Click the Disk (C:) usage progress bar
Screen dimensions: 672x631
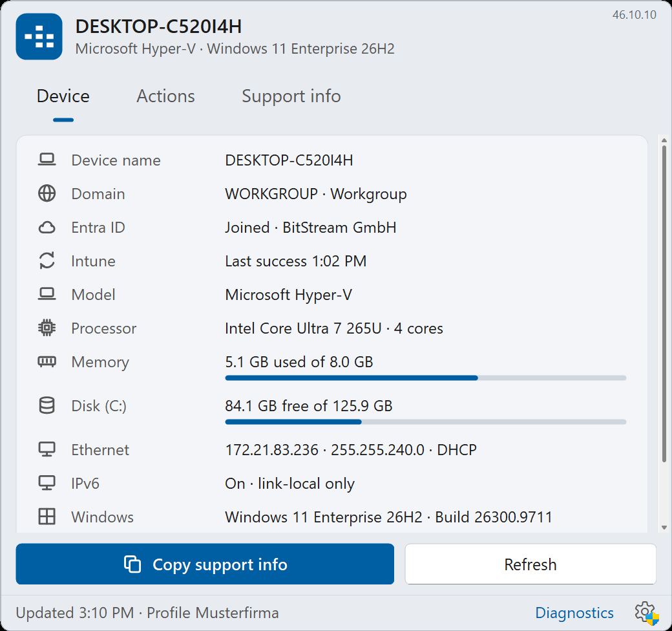coord(426,422)
